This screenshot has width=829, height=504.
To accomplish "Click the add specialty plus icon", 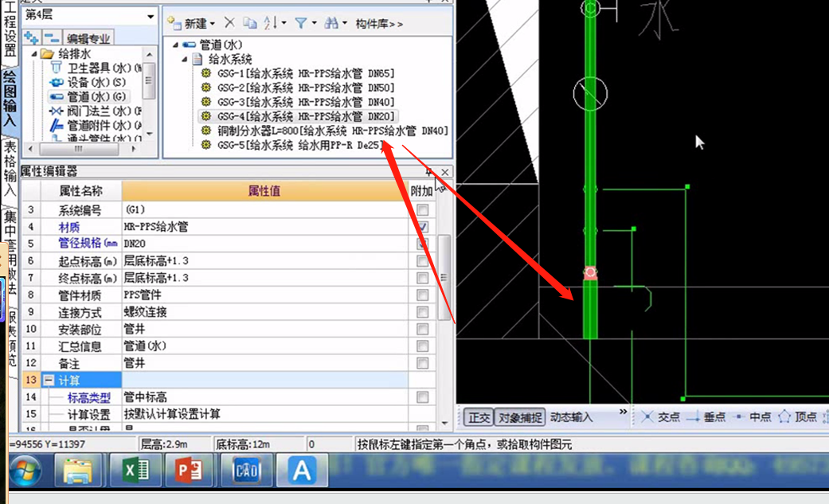I will click(x=32, y=37).
